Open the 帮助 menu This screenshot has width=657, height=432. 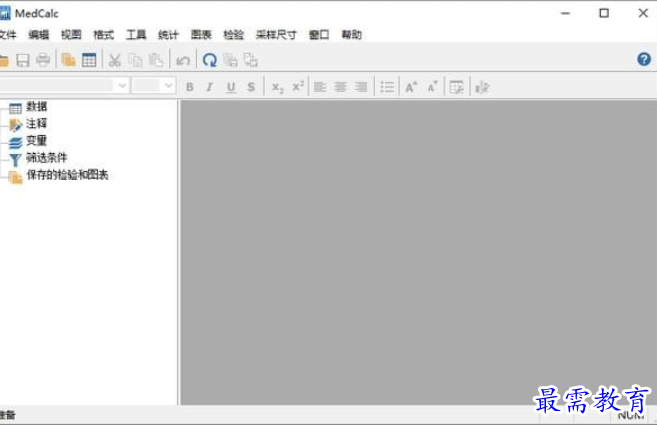352,35
